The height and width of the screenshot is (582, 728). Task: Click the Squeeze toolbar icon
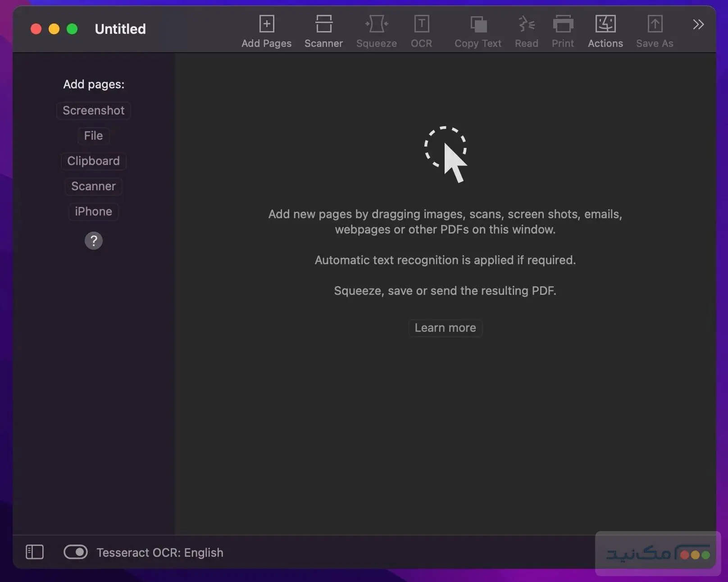tap(377, 24)
